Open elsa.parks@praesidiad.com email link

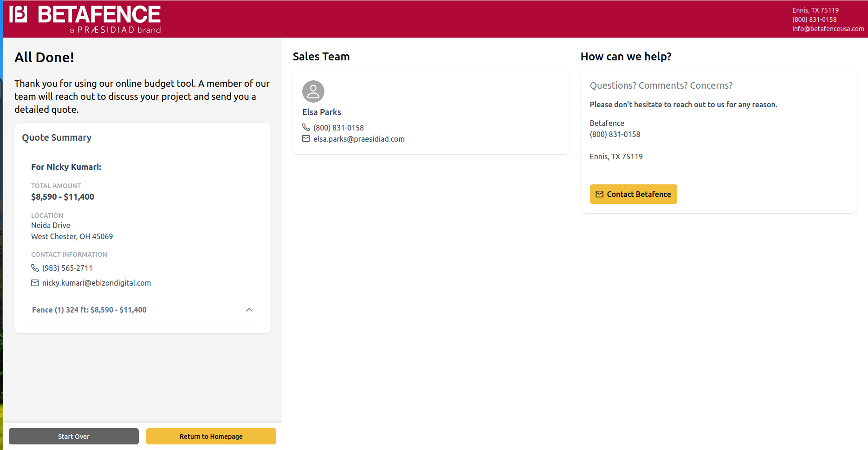359,139
